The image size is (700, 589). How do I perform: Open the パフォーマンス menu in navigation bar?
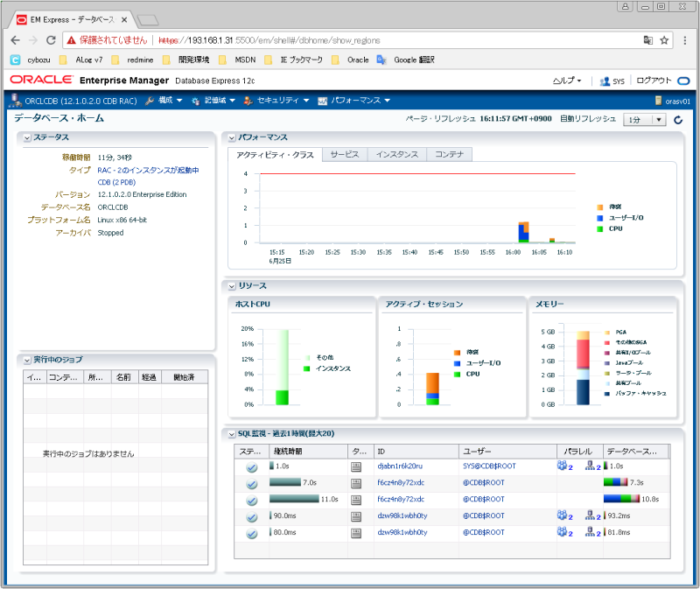tap(354, 101)
